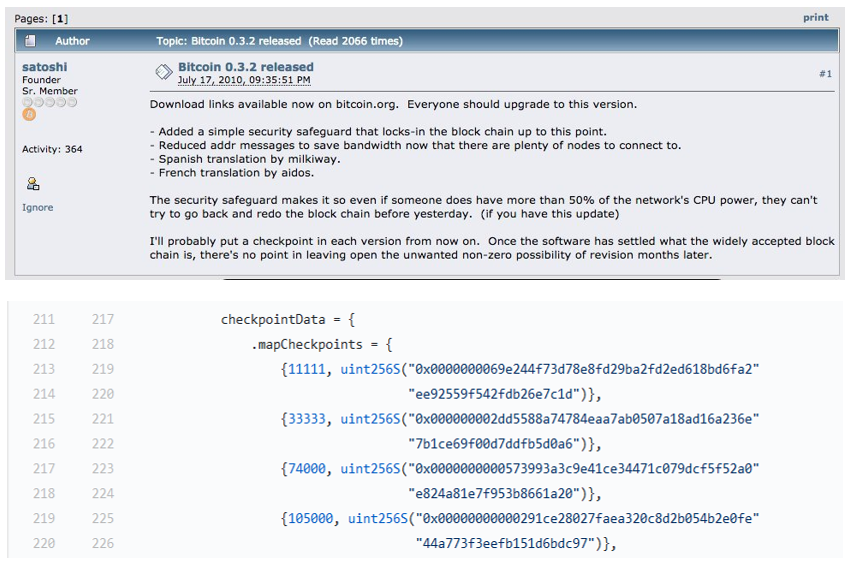The height and width of the screenshot is (563, 852).
Task: Open the Bitcoin 0.3.2 released post title
Action: (246, 67)
